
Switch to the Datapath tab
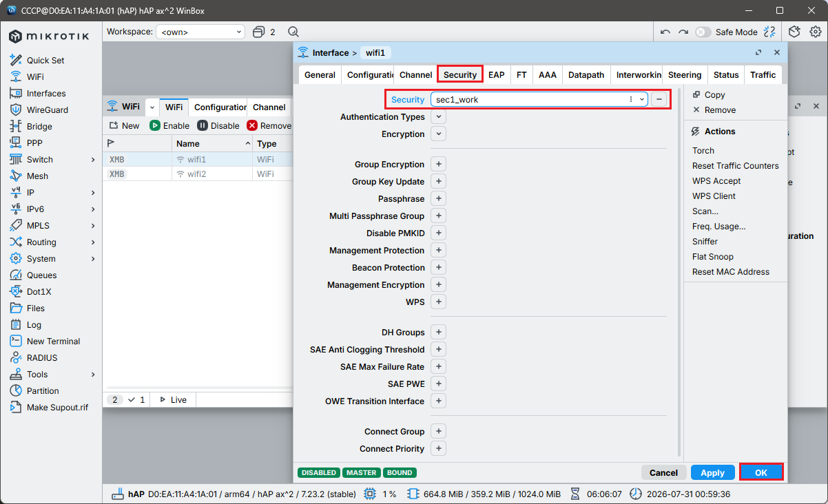tap(586, 74)
